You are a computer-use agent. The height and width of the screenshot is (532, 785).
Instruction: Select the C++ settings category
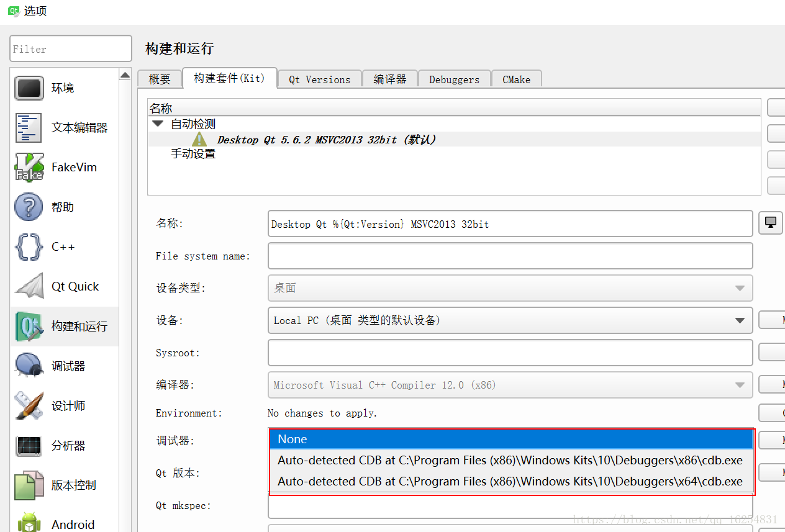click(64, 247)
